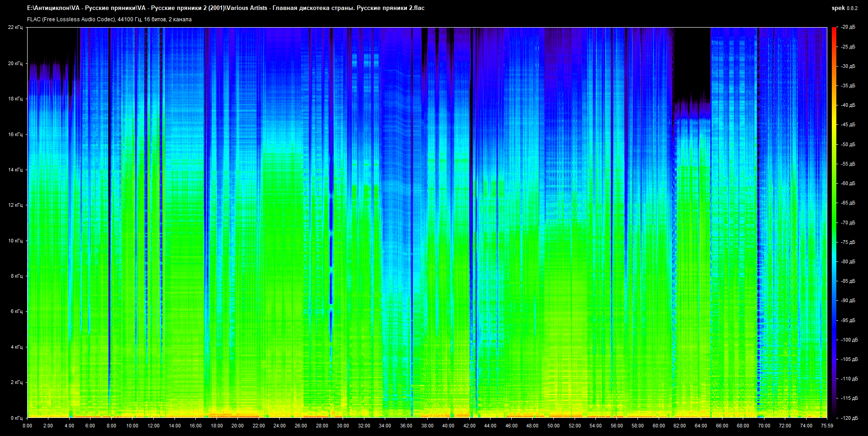This screenshot has height=436, width=868.
Task: Click the 18:00 time axis label
Action: (x=217, y=426)
